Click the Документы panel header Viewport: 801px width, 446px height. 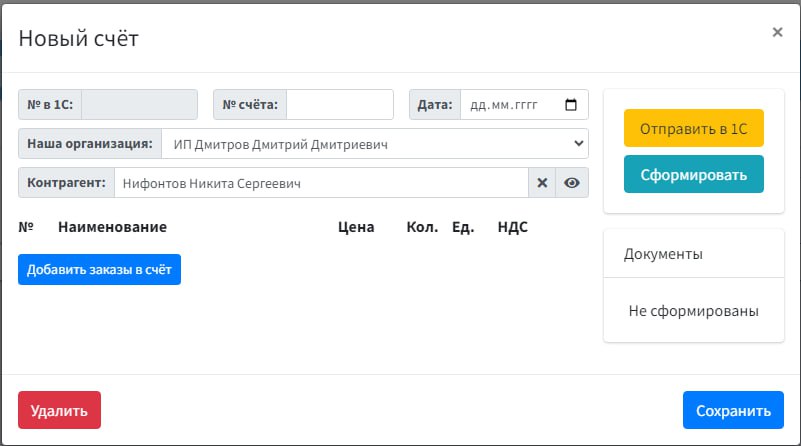pyautogui.click(x=694, y=254)
